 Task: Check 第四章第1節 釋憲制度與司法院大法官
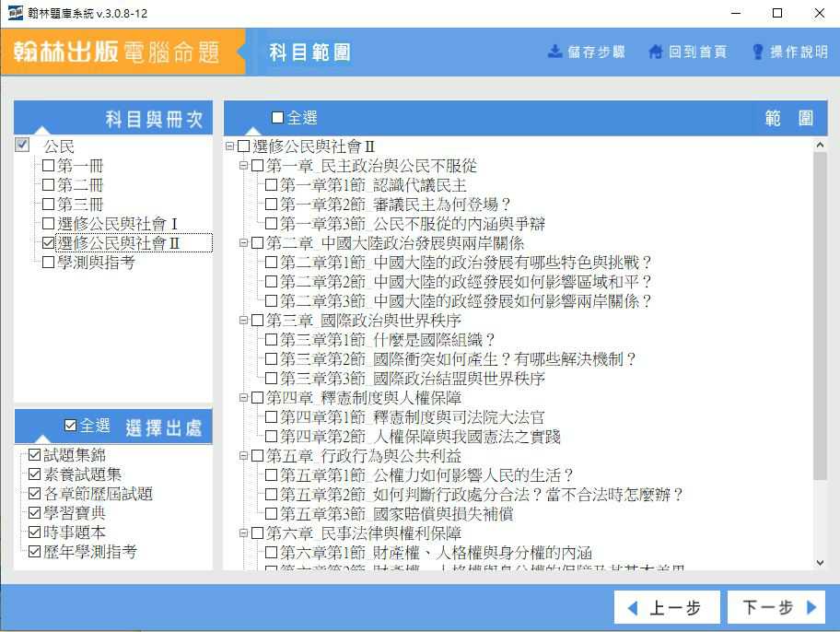point(271,416)
